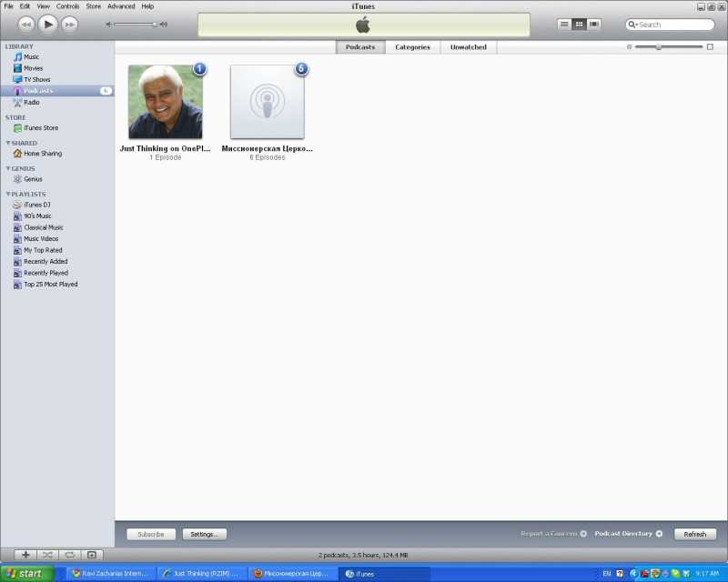
Task: Open the Top 25 Most Played playlist
Action: [x=50, y=284]
